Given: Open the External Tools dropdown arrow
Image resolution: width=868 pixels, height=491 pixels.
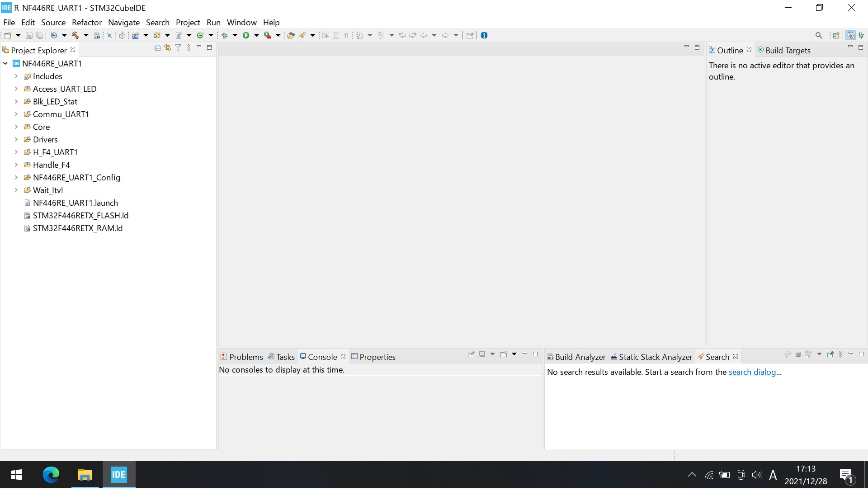Looking at the screenshot, I should (278, 35).
